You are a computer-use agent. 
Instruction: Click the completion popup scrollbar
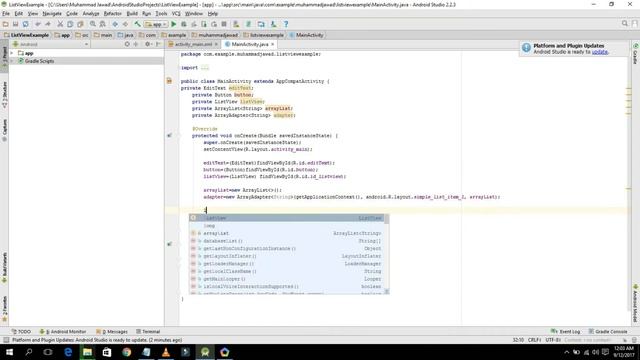(x=387, y=253)
